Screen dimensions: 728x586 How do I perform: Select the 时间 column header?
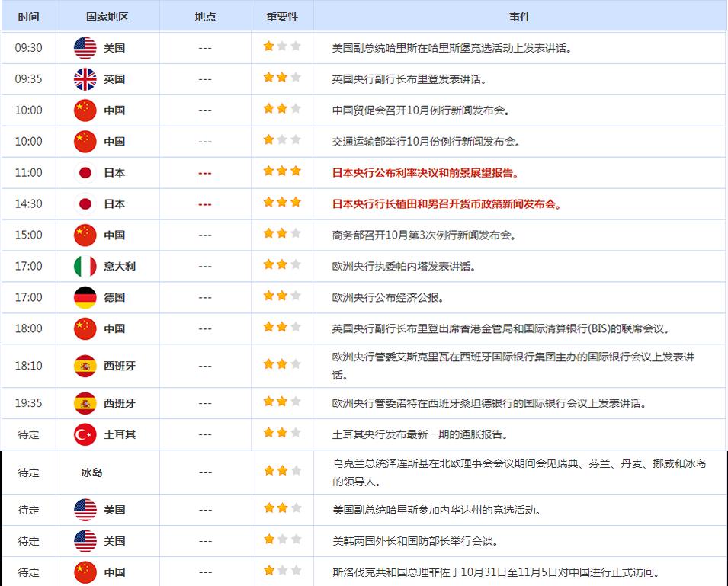28,17
